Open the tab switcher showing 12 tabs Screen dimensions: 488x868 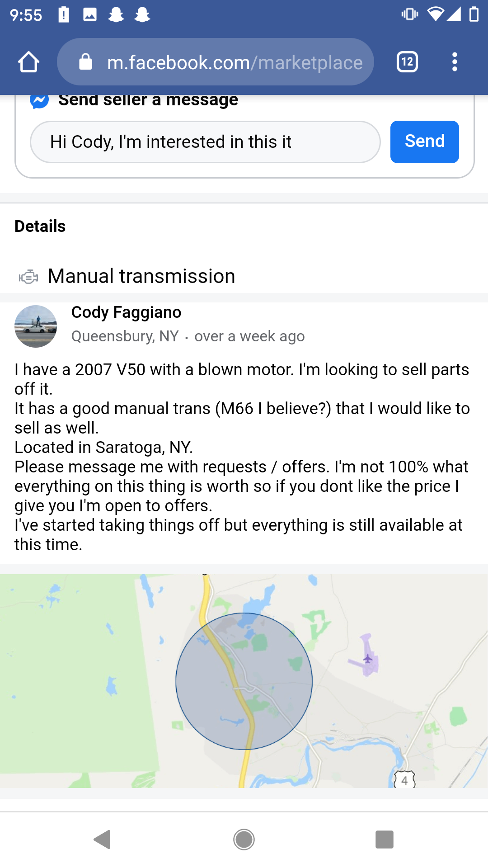(407, 62)
